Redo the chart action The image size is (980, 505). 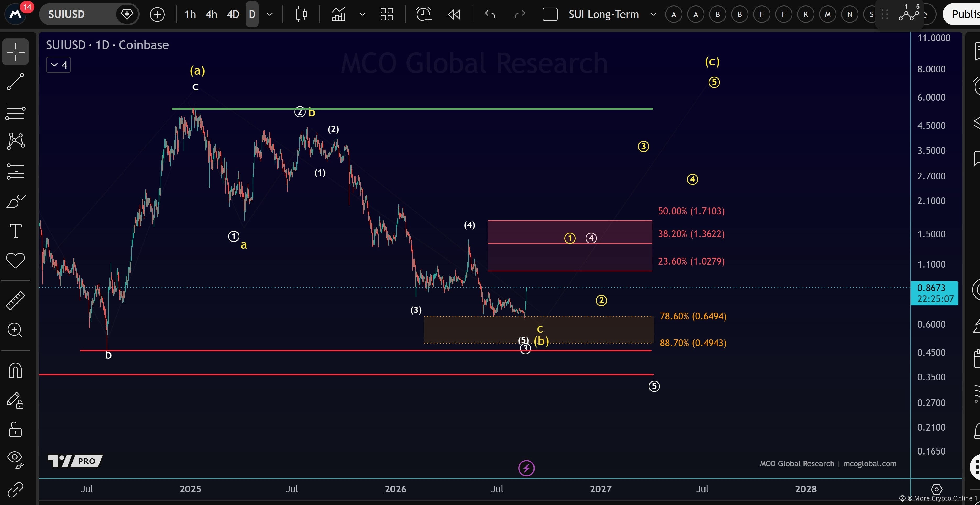(x=520, y=14)
